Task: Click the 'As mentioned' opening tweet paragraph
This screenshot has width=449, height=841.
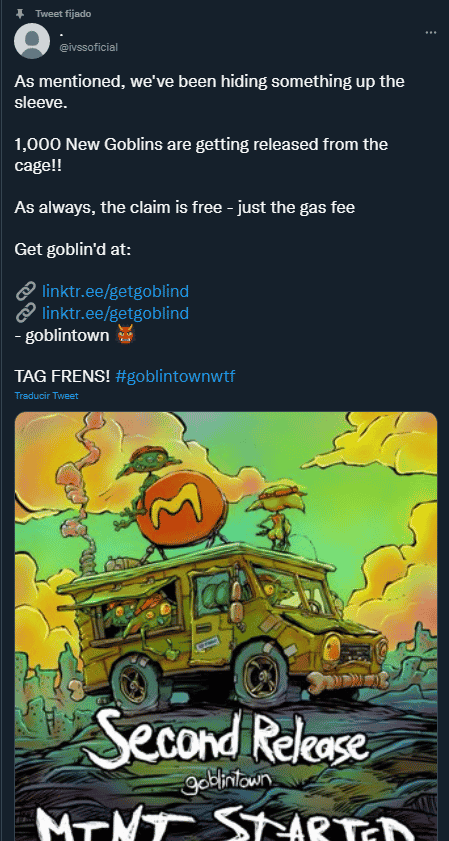Action: (209, 92)
